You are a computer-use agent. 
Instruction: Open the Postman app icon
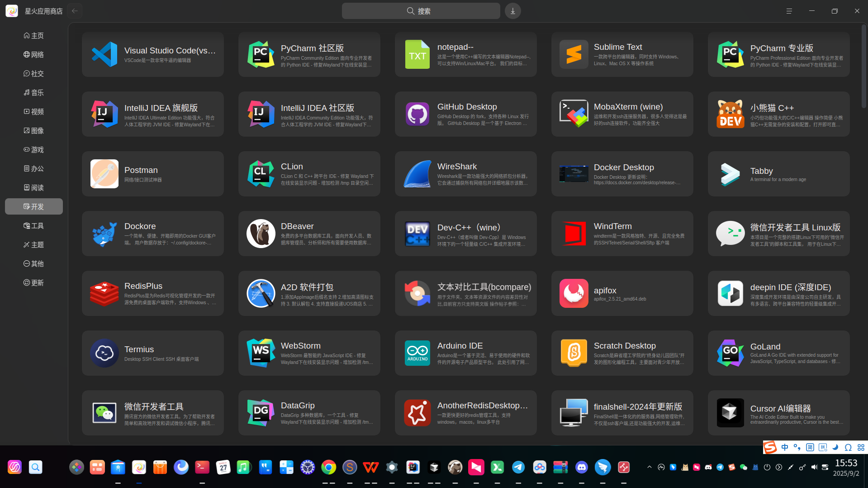[x=104, y=174]
